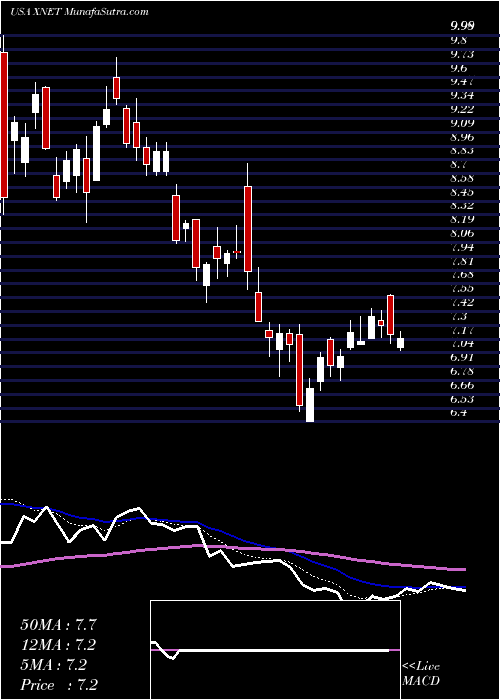The image size is (500, 700).
Task: Click the 7.04 price axis label
Action: tap(462, 343)
